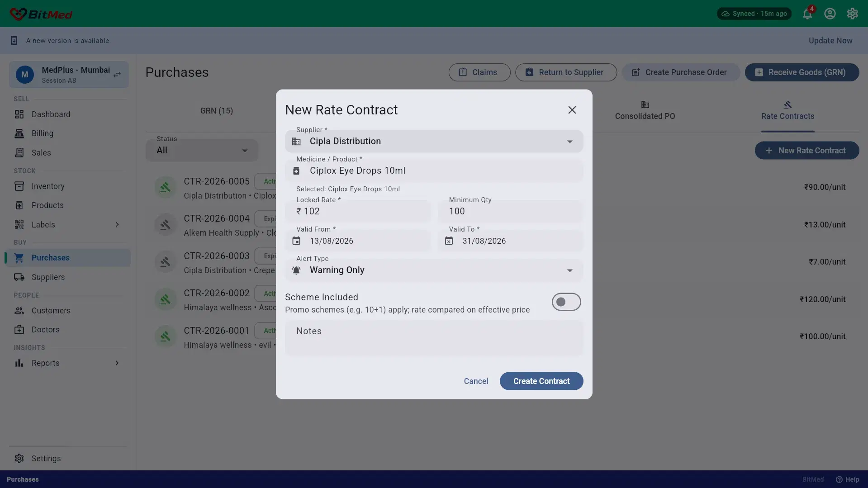Viewport: 868px width, 488px height.
Task: Click the New Rate Contract button
Action: [807, 151]
